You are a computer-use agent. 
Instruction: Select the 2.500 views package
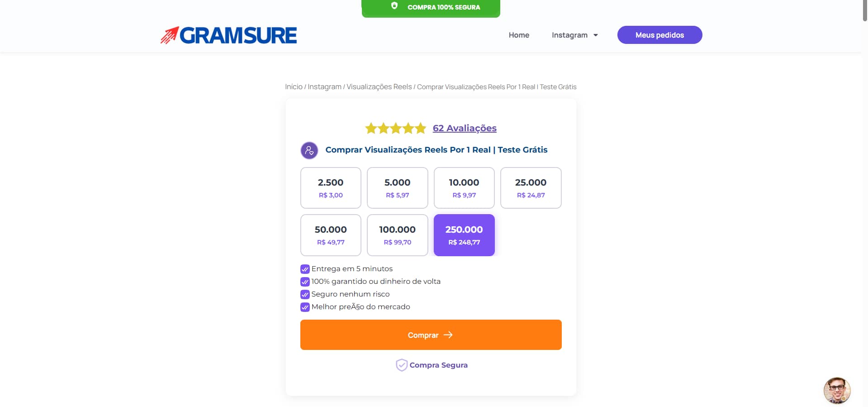tap(330, 188)
